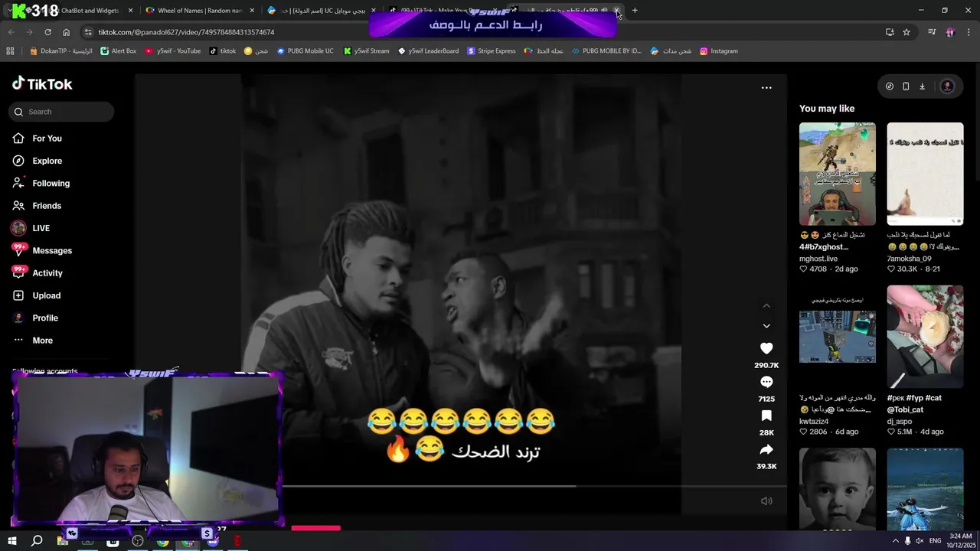Screen dimensions: 980x551
Task: Open the three-dot video options menu
Action: pyautogui.click(x=766, y=88)
